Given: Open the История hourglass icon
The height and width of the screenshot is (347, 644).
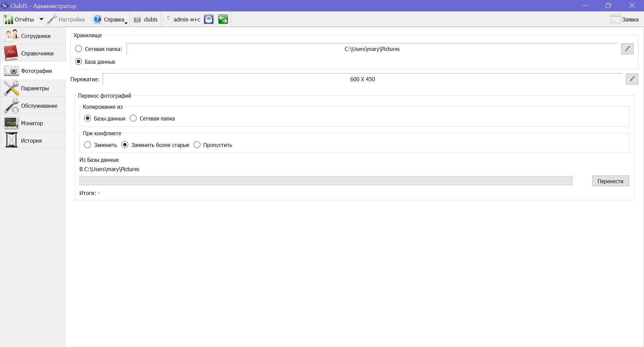Looking at the screenshot, I should coord(11,140).
